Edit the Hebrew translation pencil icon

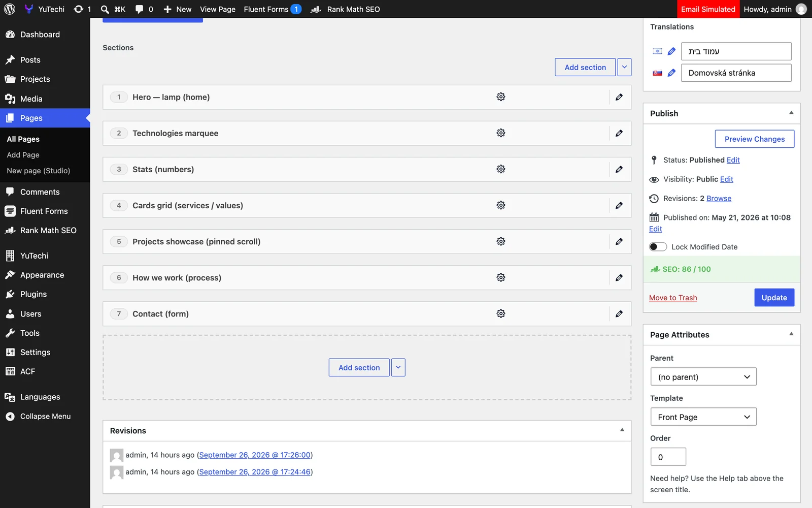tap(671, 51)
